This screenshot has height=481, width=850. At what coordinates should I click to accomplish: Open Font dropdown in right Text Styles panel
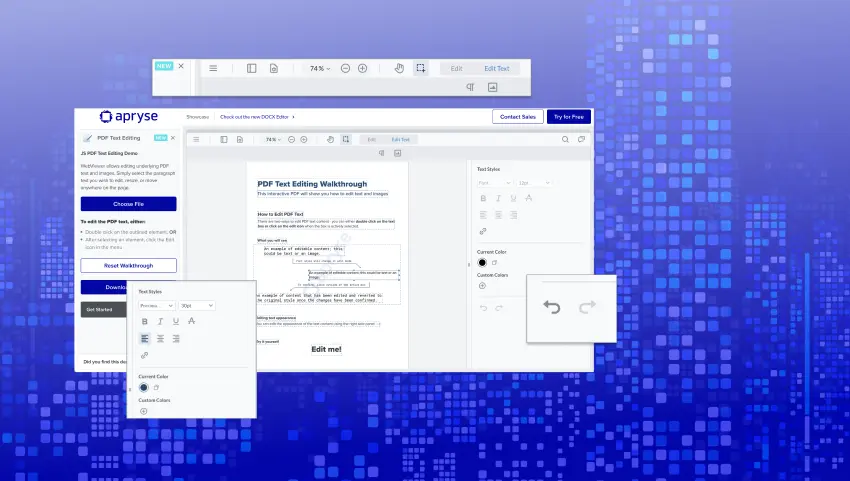click(495, 183)
